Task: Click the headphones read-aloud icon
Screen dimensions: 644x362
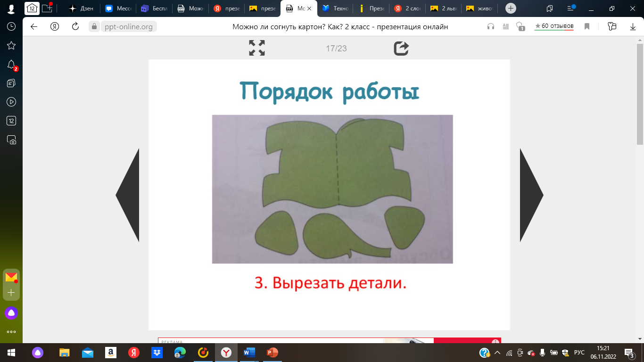Action: click(x=491, y=27)
